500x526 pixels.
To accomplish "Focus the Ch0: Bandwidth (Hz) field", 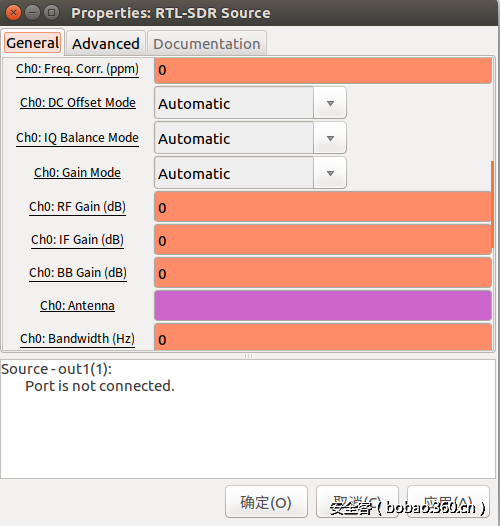I will coord(323,337).
